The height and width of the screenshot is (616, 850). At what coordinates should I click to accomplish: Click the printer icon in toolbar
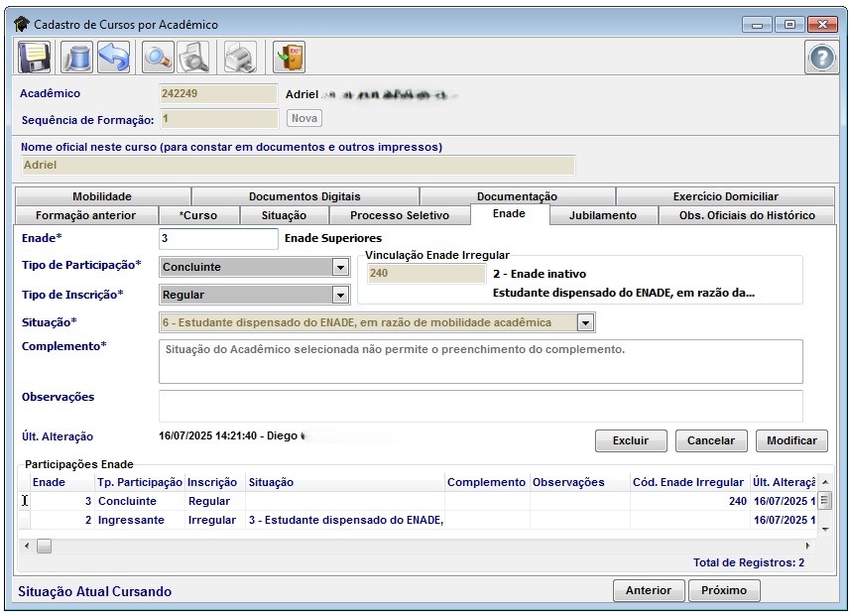pos(239,58)
